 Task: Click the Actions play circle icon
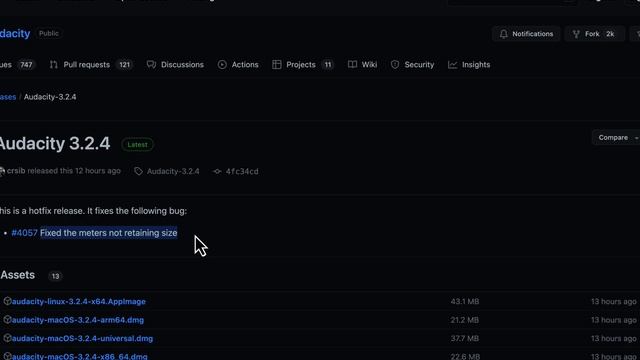click(222, 64)
